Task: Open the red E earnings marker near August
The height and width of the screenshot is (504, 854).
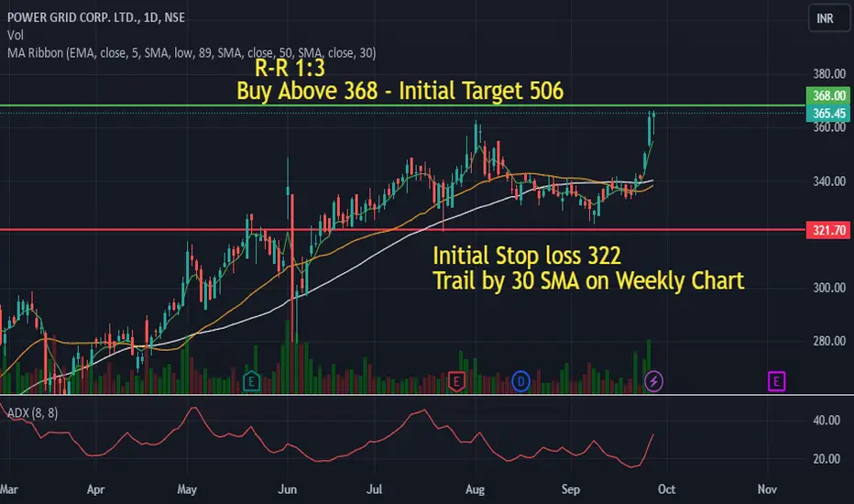Action: click(x=456, y=381)
